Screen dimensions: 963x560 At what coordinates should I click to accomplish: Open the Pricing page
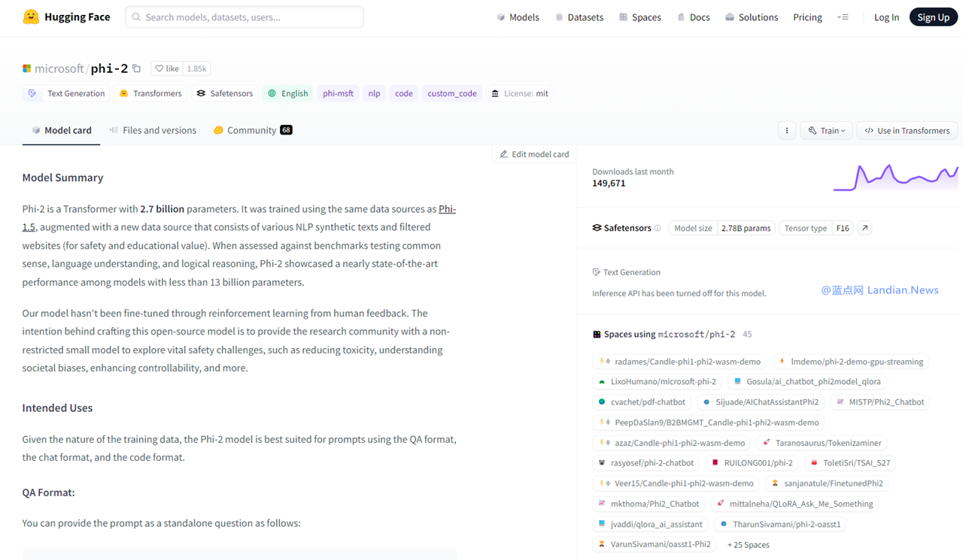point(807,17)
